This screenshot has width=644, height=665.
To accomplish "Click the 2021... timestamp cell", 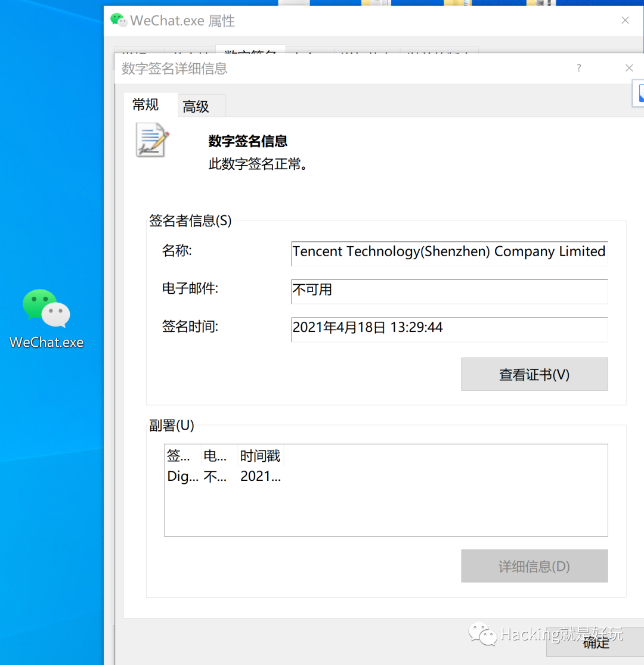I will pyautogui.click(x=260, y=477).
